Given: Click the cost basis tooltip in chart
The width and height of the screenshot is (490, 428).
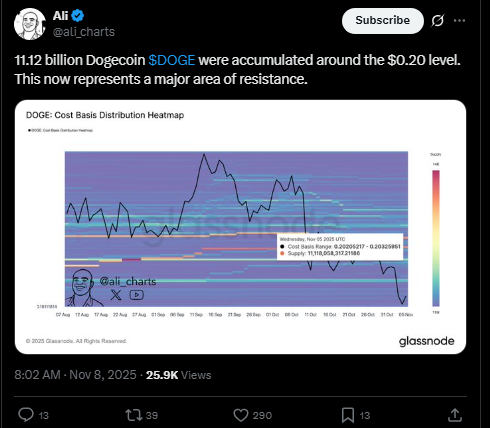Looking at the screenshot, I should pyautogui.click(x=340, y=247).
